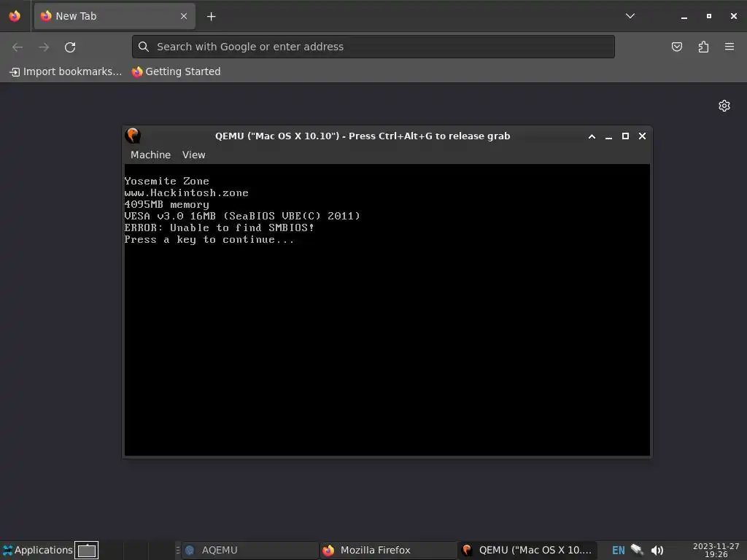Click the QEMU window title text
This screenshot has height=560, width=747.
[363, 136]
